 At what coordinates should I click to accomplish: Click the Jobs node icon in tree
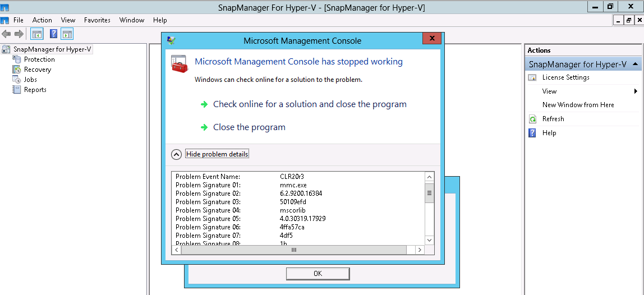coord(17,80)
